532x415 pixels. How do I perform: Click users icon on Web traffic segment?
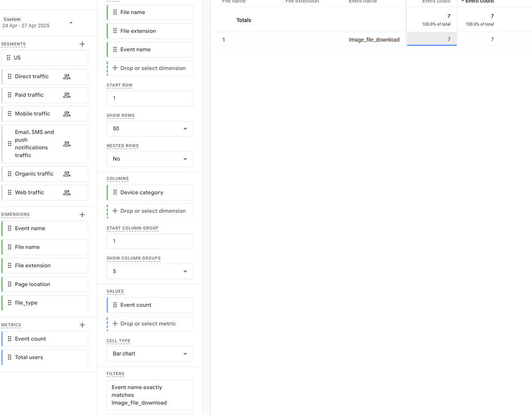67,192
